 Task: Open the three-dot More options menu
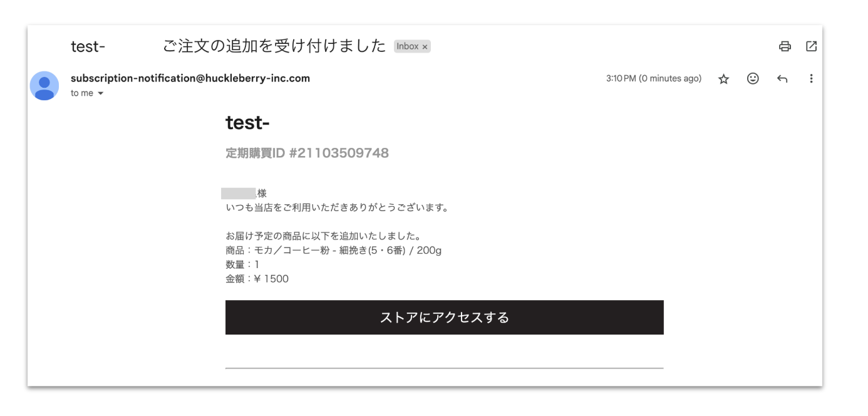tap(811, 79)
